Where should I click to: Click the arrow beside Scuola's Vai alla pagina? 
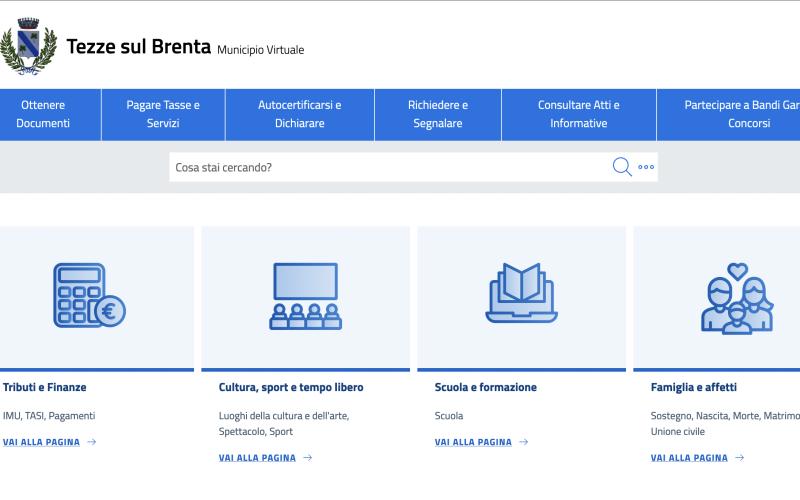click(523, 442)
